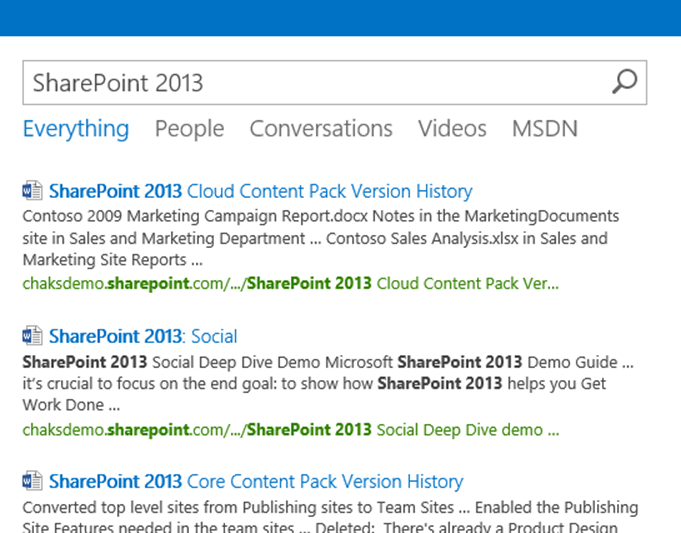681x533 pixels.
Task: Click green URL ending in Cloud Content Pack Ver...
Action: (290, 283)
